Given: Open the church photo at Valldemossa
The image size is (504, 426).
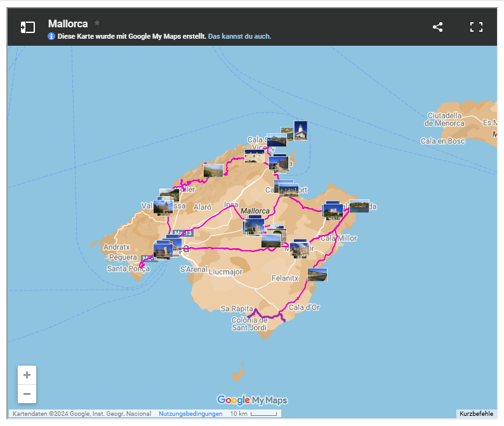Looking at the screenshot, I should [x=163, y=208].
